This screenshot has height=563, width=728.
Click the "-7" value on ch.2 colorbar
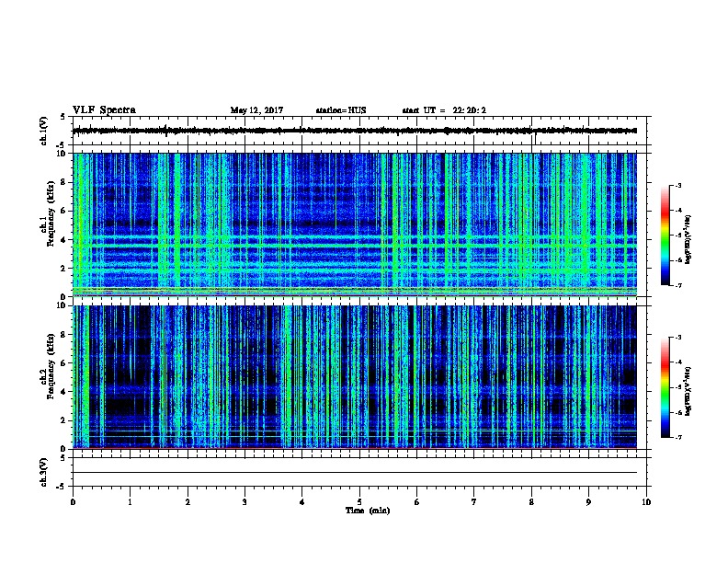(x=677, y=437)
